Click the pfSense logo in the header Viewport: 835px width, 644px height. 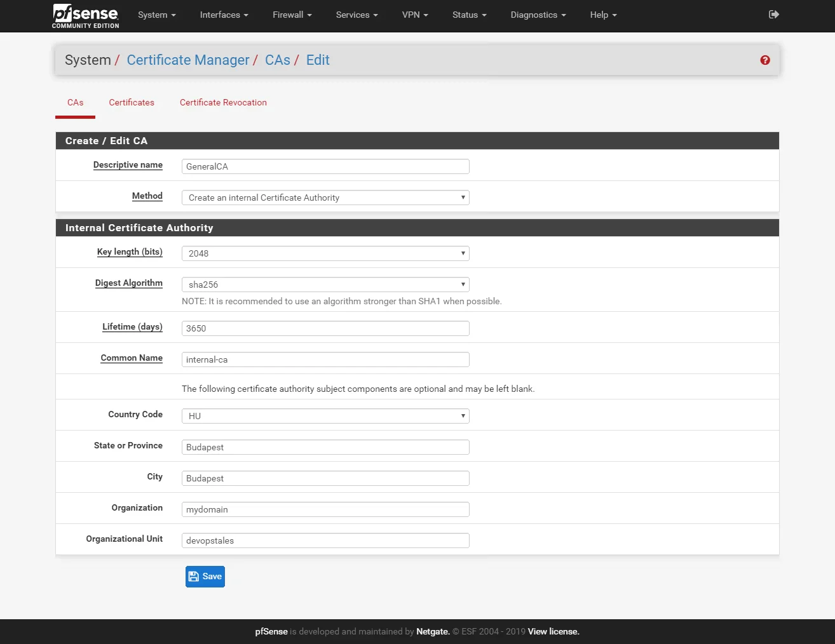coord(85,14)
